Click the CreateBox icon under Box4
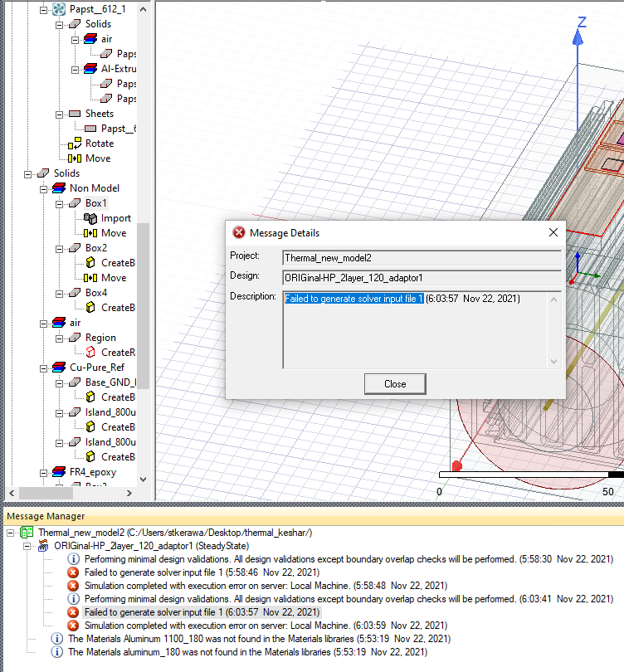 point(90,308)
